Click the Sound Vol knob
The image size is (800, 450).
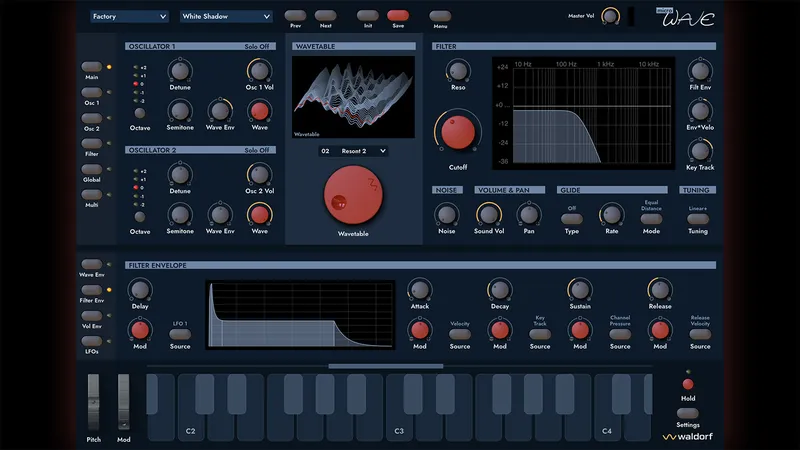coord(489,215)
